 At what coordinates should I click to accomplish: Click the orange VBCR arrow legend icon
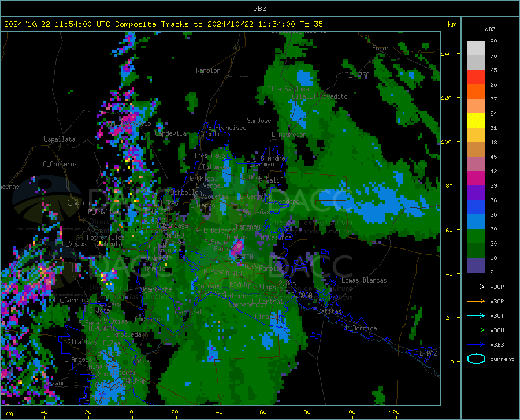click(476, 302)
